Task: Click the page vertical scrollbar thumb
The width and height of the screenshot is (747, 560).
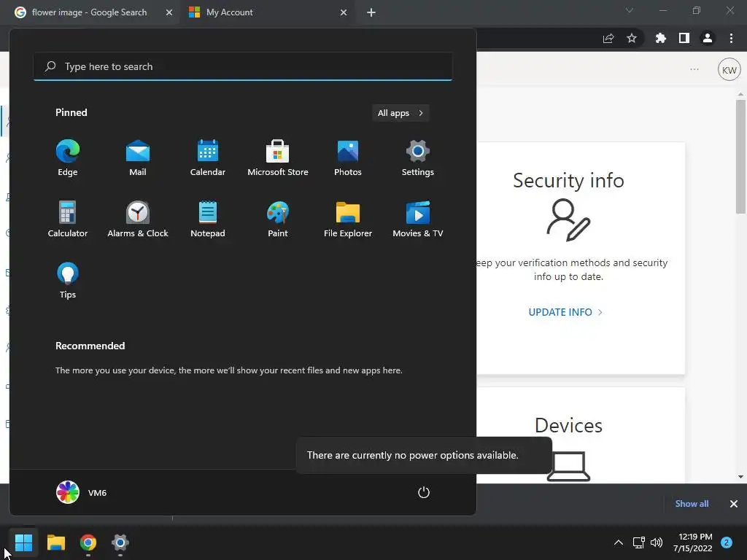Action: point(740,156)
